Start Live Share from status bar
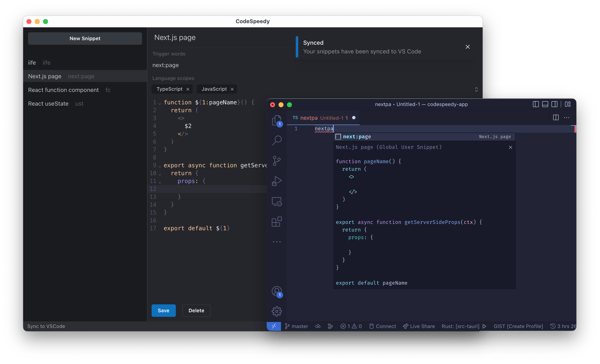This screenshot has height=364, width=600. click(419, 326)
